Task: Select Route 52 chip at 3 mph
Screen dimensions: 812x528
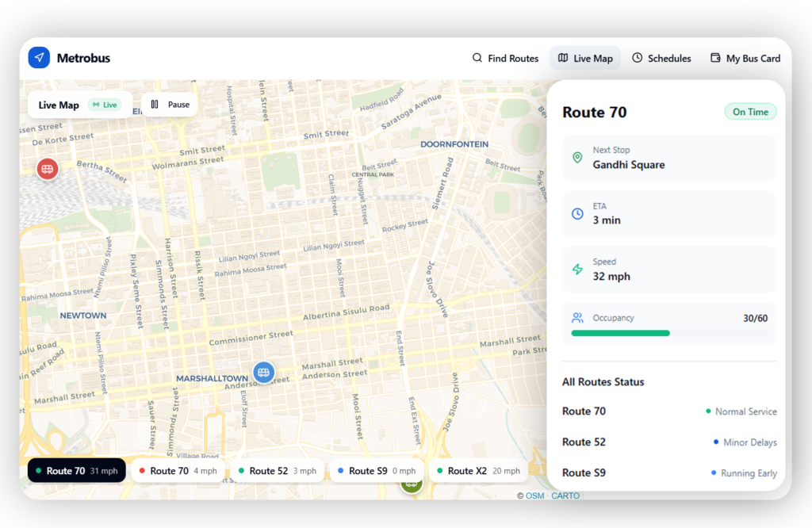Action: click(x=277, y=471)
